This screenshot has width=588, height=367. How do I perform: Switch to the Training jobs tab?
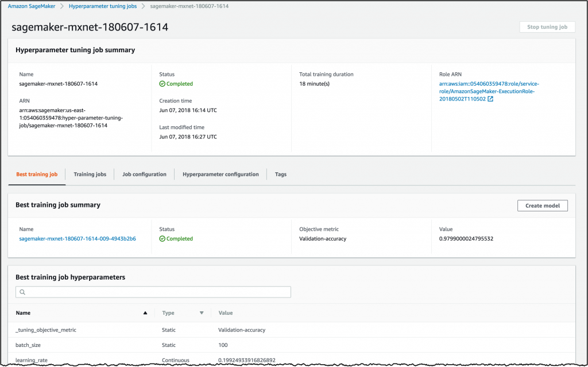click(90, 174)
